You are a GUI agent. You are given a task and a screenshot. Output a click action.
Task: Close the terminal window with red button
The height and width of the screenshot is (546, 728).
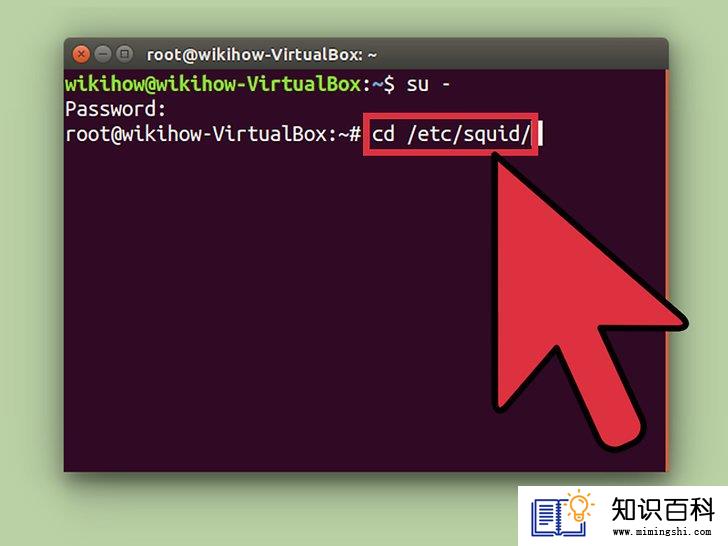coord(81,54)
